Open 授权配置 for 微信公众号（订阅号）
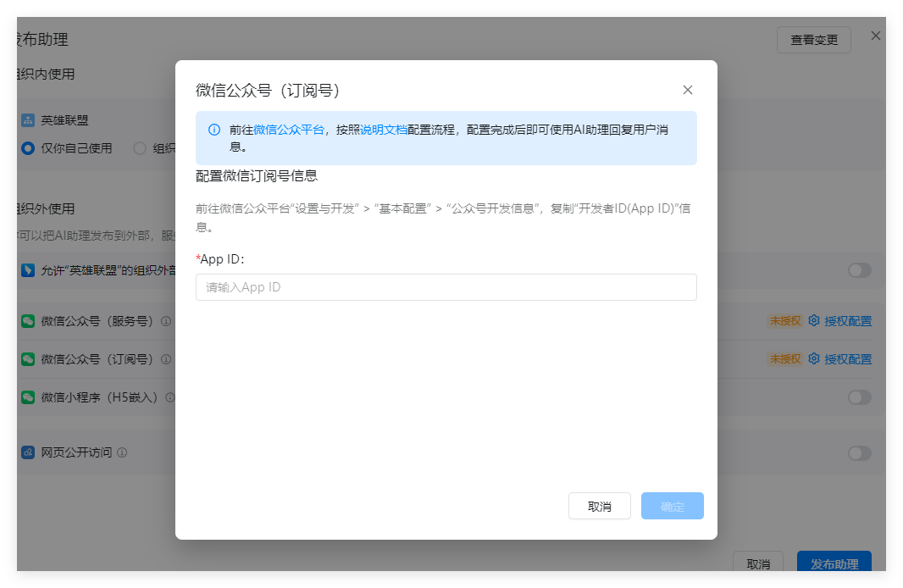Image resolution: width=903 pixels, height=588 pixels. 848,358
